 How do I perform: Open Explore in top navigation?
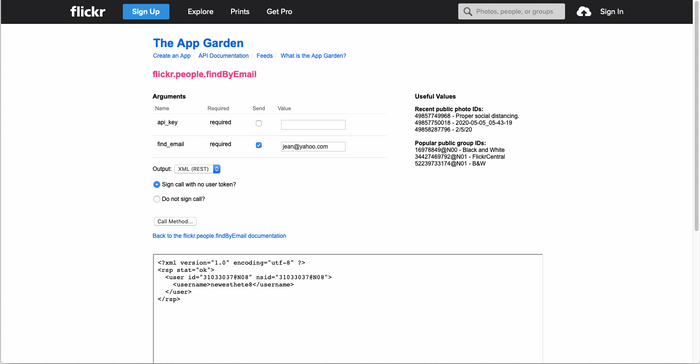tap(200, 12)
